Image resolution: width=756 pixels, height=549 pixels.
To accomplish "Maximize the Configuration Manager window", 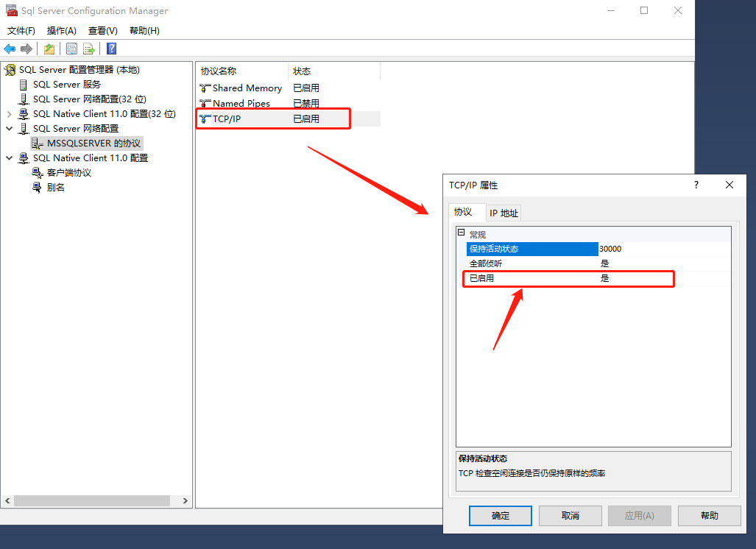I will 644,10.
